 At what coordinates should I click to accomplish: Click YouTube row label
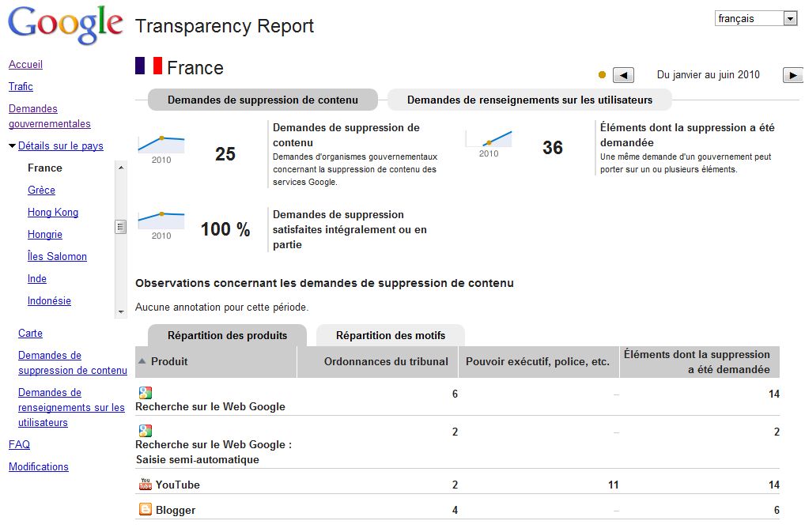pyautogui.click(x=178, y=485)
